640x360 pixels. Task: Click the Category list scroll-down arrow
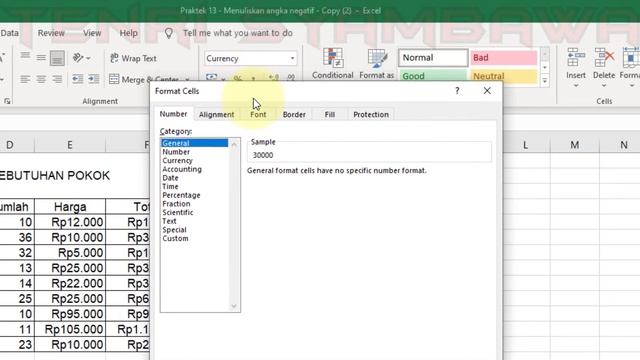pos(234,306)
